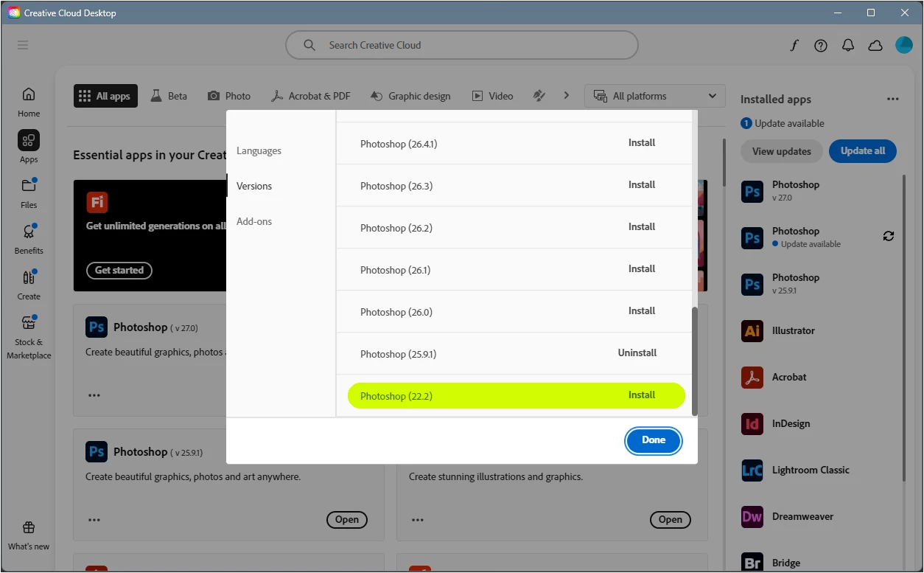
Task: Go to Home in sidebar
Action: [x=29, y=102]
